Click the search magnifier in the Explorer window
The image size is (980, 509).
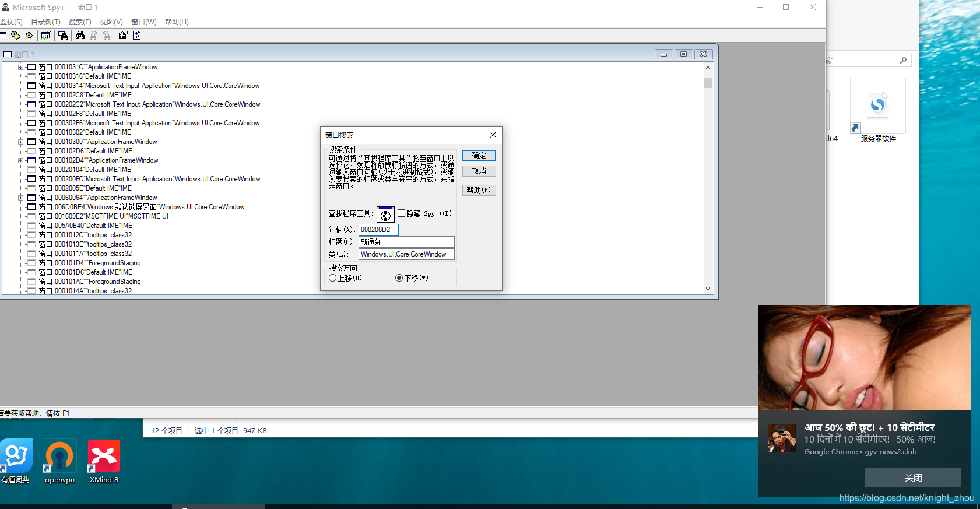[903, 60]
